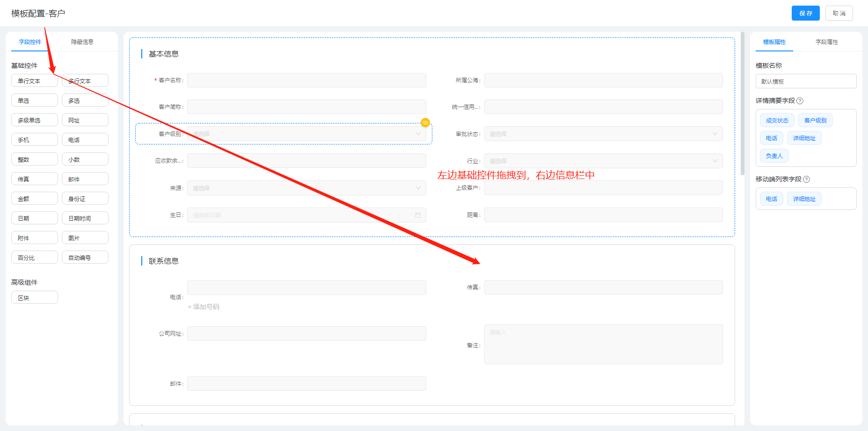Click 电话 tag in 移动端列表字段
868x431 pixels.
[x=771, y=199]
